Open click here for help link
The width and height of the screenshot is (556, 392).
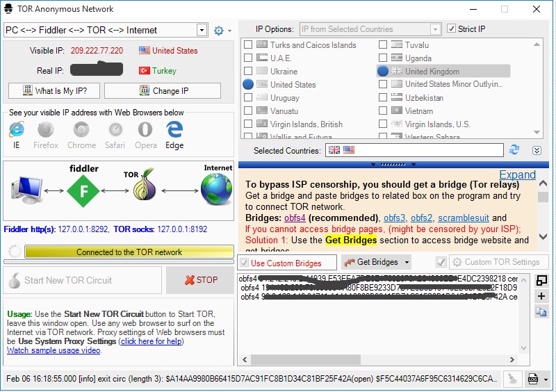pyautogui.click(x=152, y=341)
